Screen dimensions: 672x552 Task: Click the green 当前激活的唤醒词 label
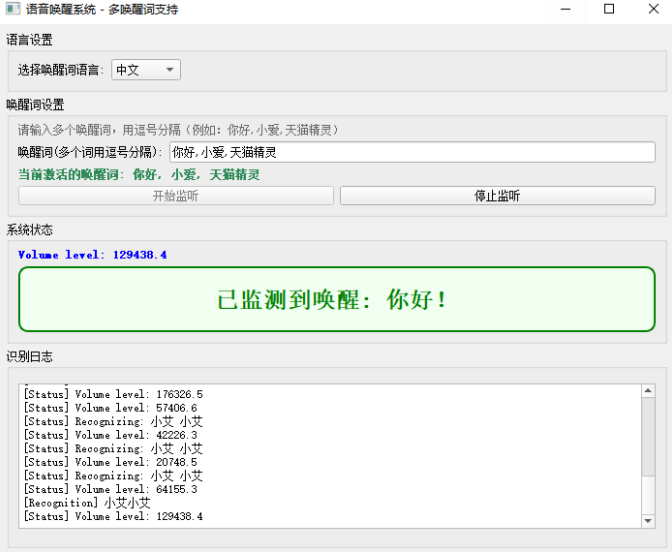point(139,175)
